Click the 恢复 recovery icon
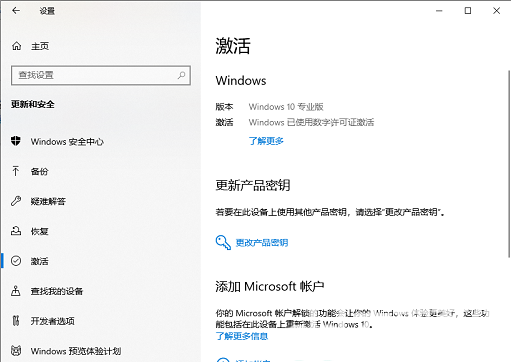 pyautogui.click(x=16, y=231)
